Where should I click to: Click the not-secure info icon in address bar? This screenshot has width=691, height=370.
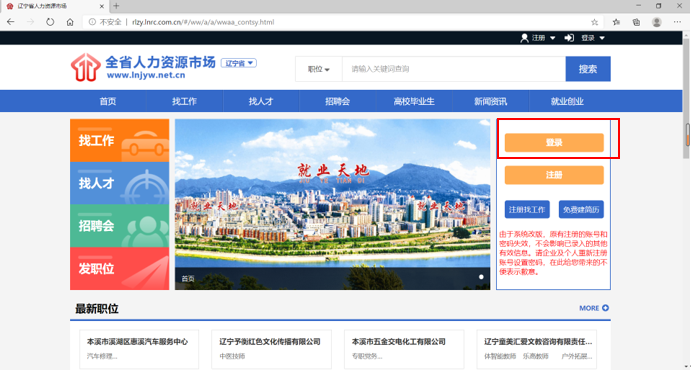(92, 22)
